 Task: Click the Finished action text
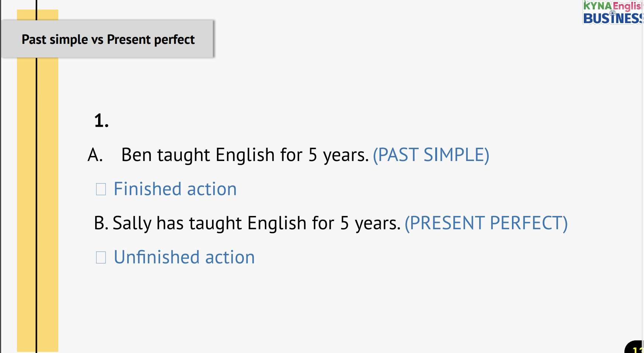click(x=175, y=189)
